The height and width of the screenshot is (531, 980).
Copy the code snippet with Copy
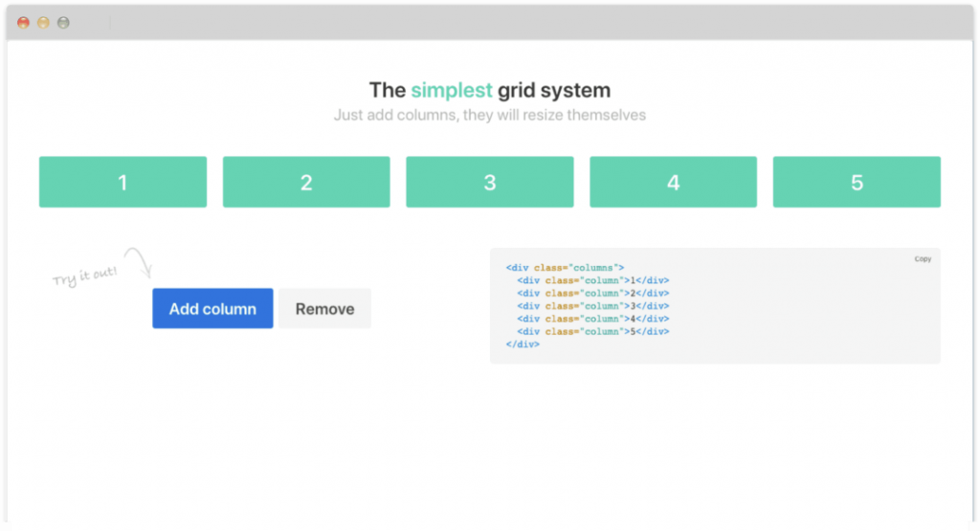[x=923, y=259]
